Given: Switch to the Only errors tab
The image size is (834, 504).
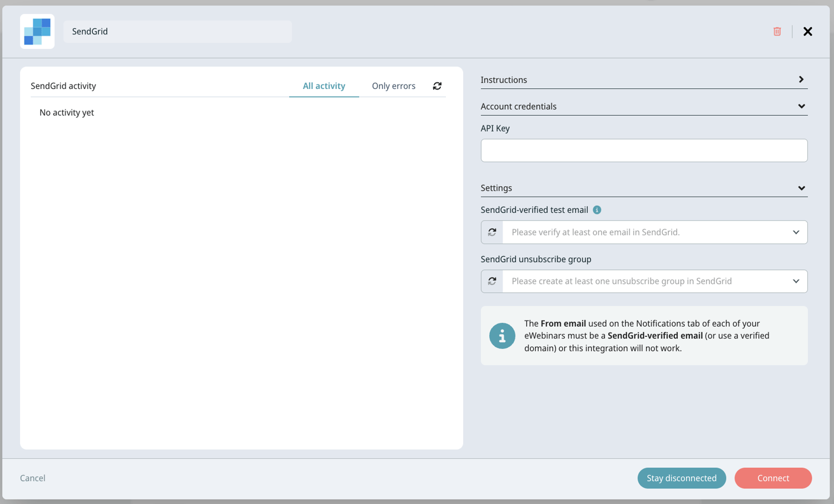Looking at the screenshot, I should point(394,86).
